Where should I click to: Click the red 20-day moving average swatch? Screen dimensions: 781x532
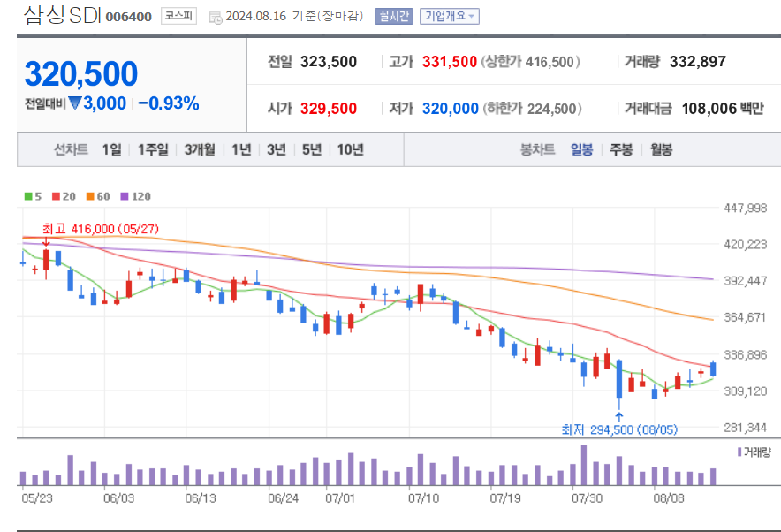[x=57, y=196]
